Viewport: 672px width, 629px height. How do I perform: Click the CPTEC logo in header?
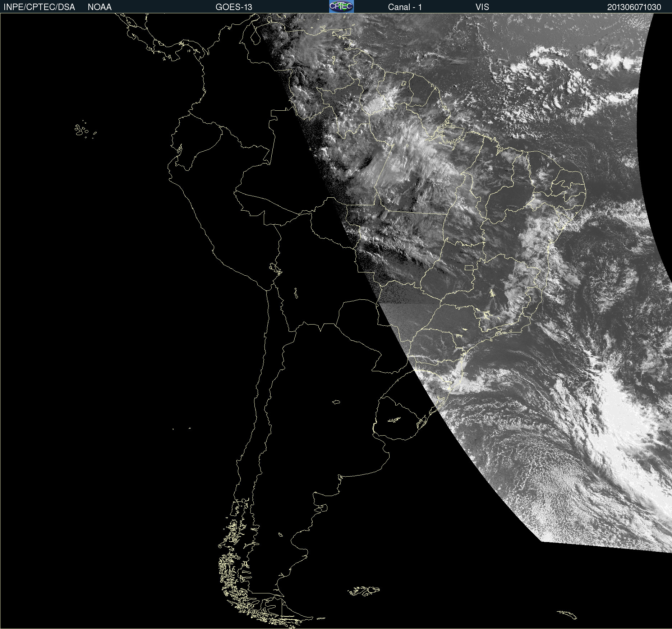pyautogui.click(x=341, y=6)
